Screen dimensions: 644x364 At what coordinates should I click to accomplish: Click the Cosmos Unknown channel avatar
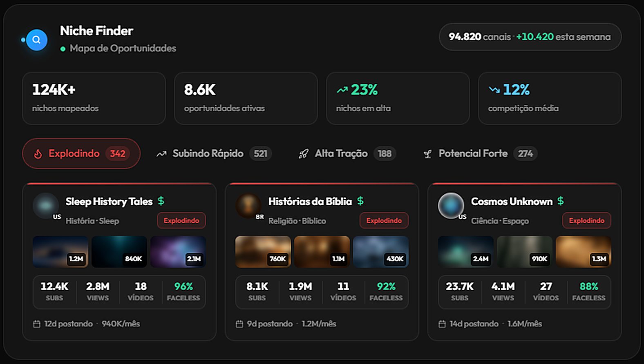[451, 206]
